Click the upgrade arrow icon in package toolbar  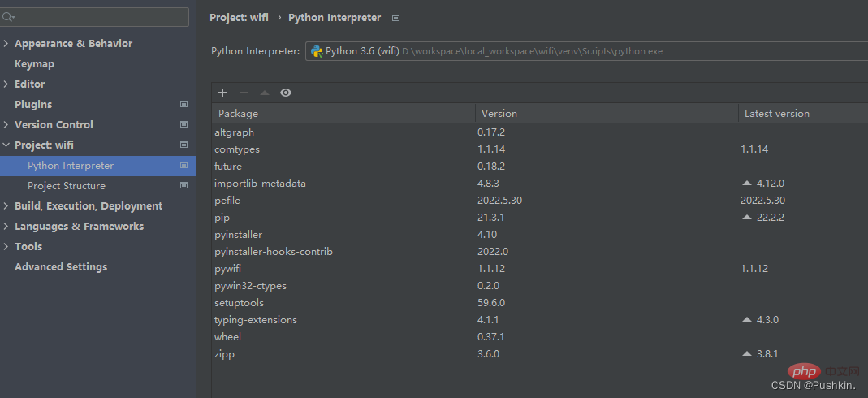click(x=265, y=93)
